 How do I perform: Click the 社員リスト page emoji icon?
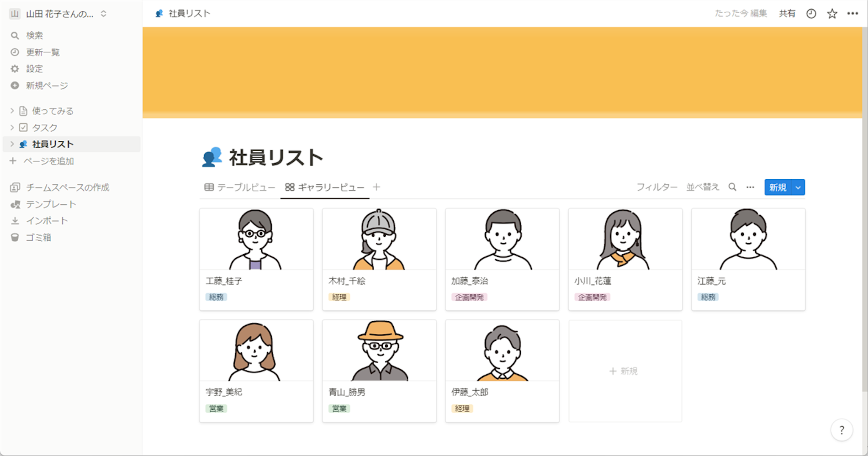click(212, 157)
